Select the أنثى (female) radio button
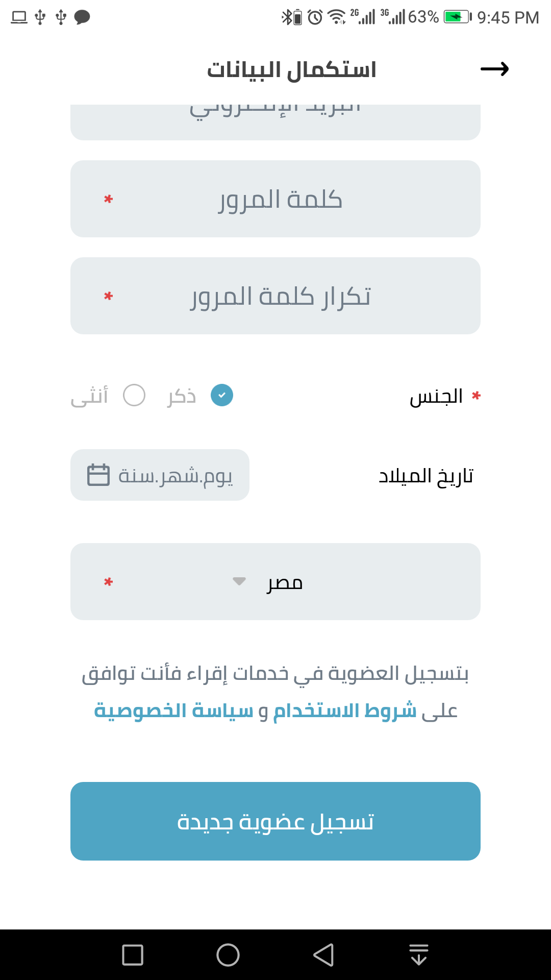Screen dimensions: 551x980 (x=134, y=396)
